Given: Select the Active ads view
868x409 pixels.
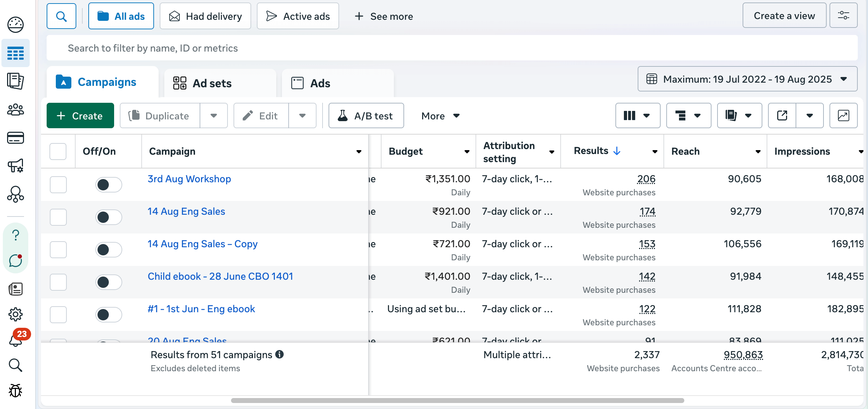Looking at the screenshot, I should tap(298, 16).
